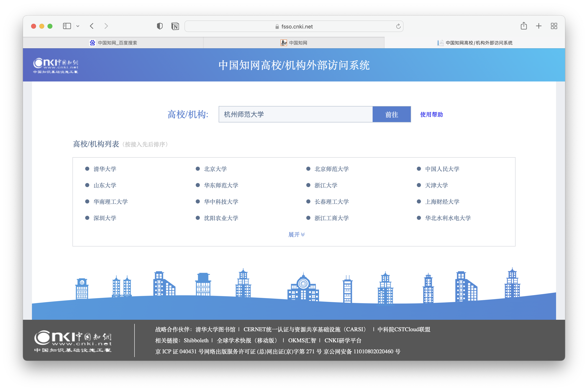Viewport: 588px width, 391px height.
Task: Select 清华大学 from the list
Action: [105, 169]
